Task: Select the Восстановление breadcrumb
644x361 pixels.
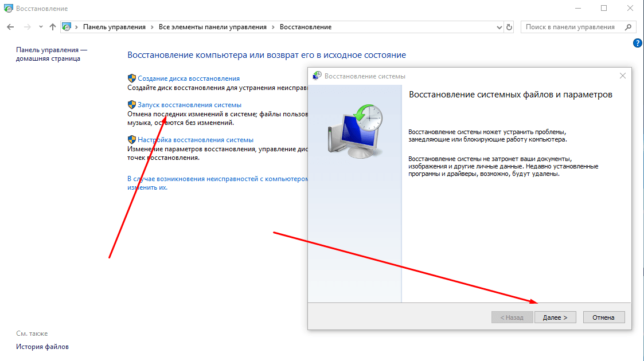Action: coord(306,27)
